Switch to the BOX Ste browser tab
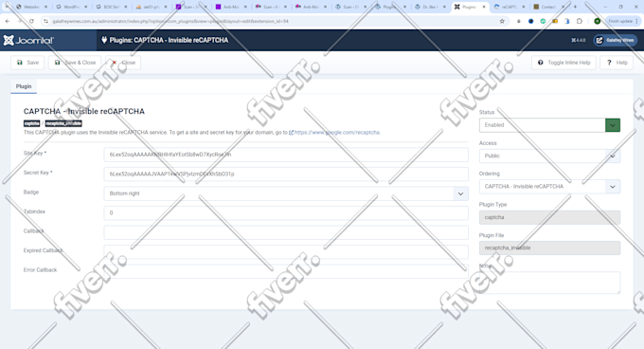The height and width of the screenshot is (349, 644). click(x=112, y=7)
